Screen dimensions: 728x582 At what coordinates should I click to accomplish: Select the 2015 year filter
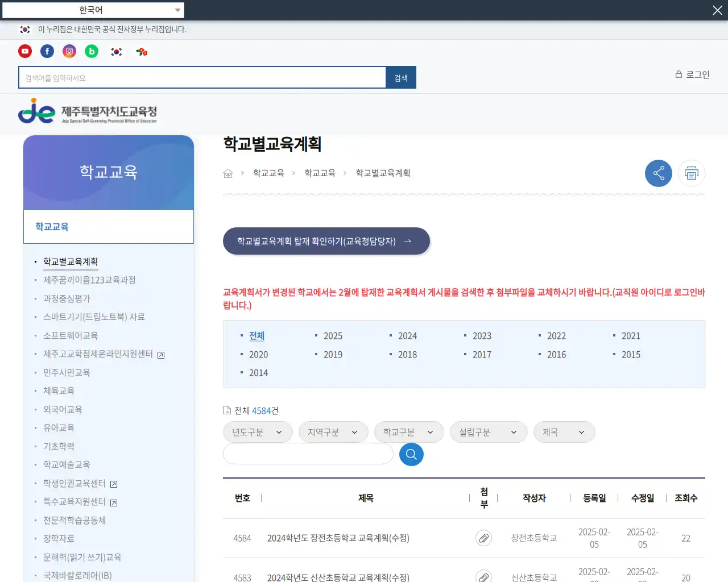pos(631,355)
